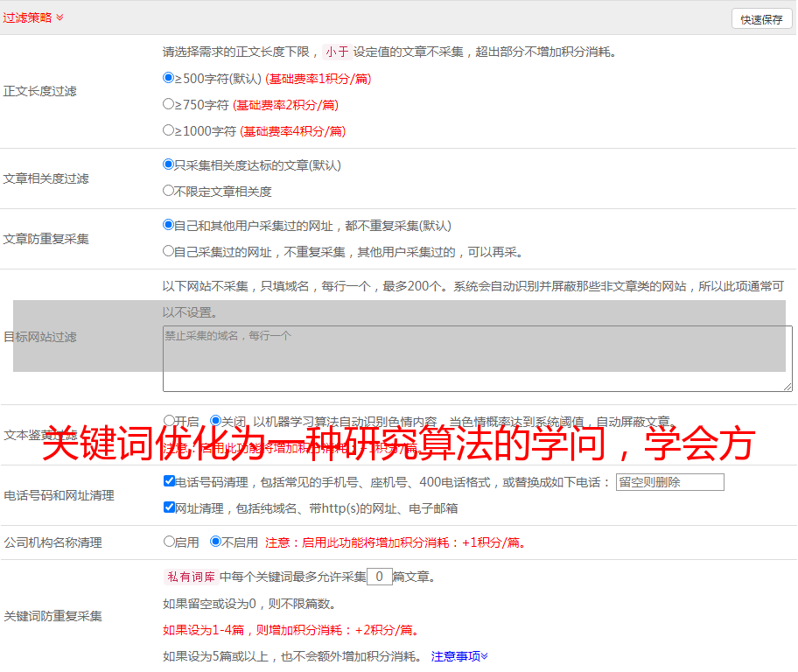Click the 留空则删除 replacement phone field
The image size is (798, 672).
[669, 482]
